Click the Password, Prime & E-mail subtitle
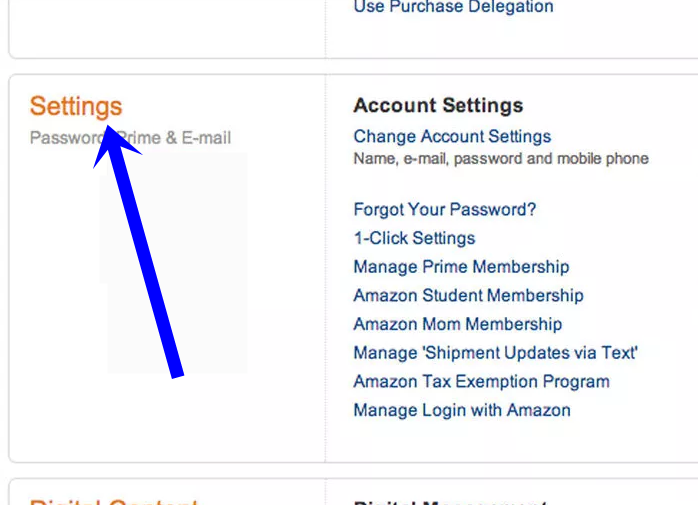The image size is (698, 505). 130,138
